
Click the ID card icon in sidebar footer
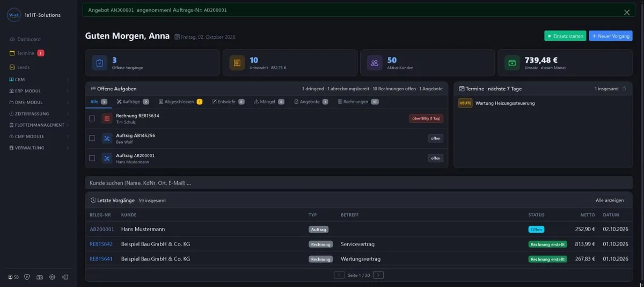pyautogui.click(x=40, y=277)
